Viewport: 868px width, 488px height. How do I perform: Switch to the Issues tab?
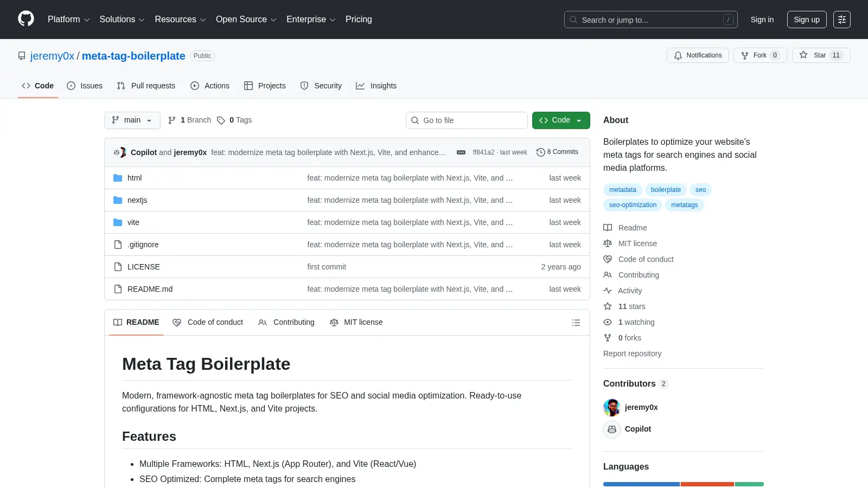point(85,86)
